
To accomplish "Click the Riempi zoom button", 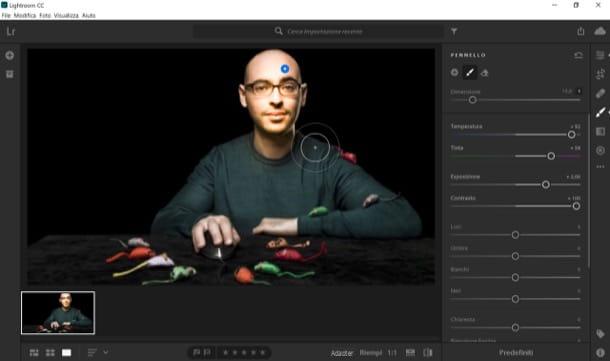I will (x=371, y=353).
